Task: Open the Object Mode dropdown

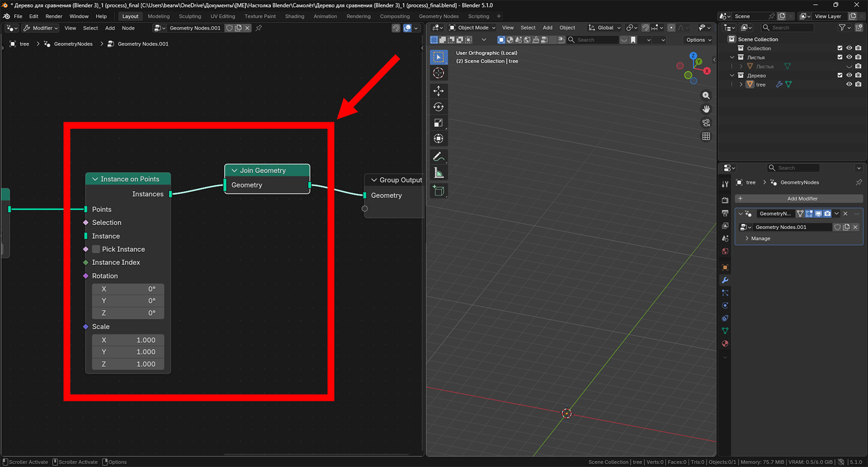Action: (x=473, y=28)
